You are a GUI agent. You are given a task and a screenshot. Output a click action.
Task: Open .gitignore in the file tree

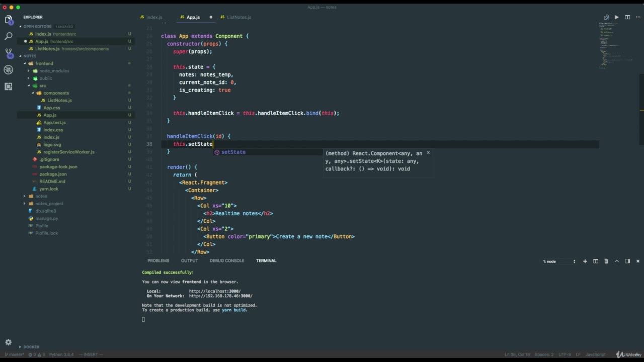(49, 159)
